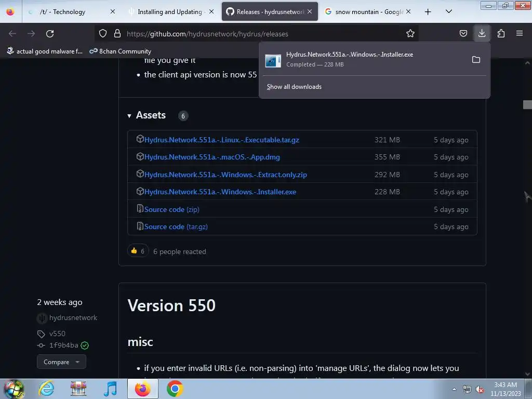The height and width of the screenshot is (399, 532).
Task: Open network status tray icon
Action: [x=467, y=390]
